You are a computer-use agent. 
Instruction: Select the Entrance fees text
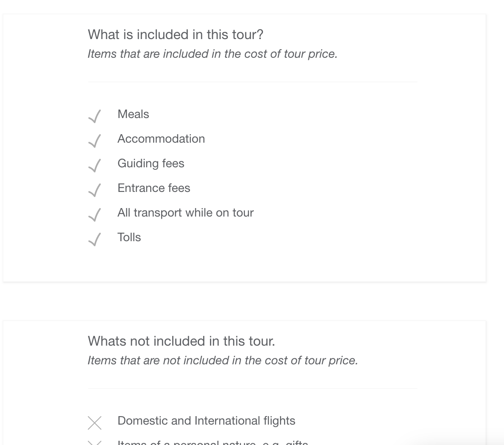click(154, 188)
